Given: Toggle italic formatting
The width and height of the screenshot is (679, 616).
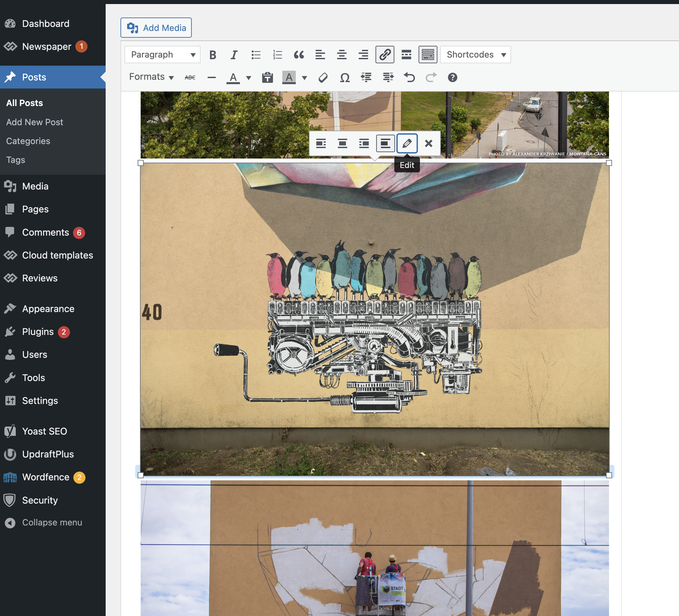Looking at the screenshot, I should [x=234, y=55].
